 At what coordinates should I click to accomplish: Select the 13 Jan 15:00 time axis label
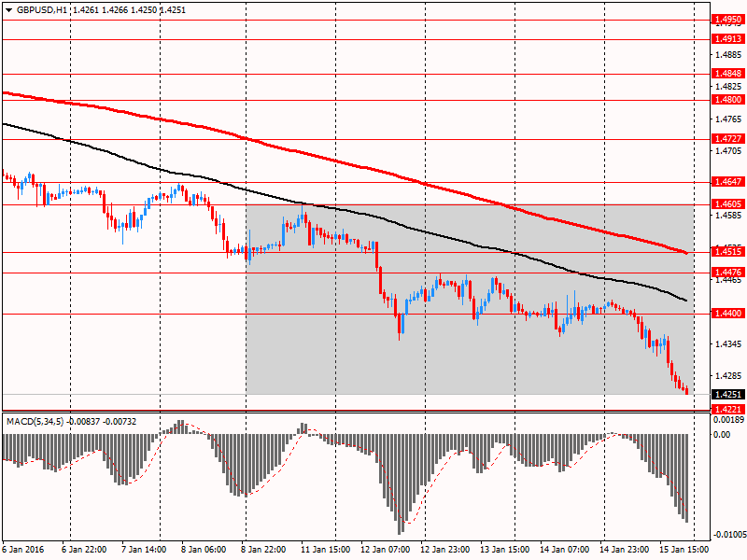tap(504, 550)
